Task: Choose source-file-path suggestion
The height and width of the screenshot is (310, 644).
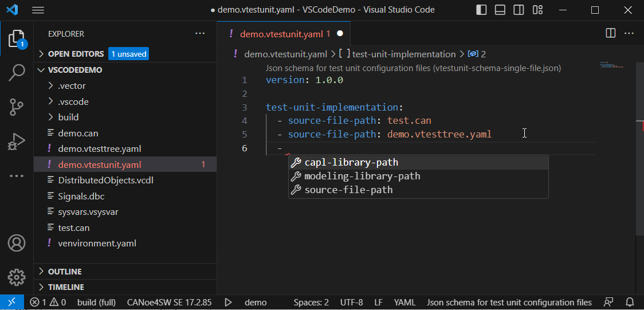Action: pyautogui.click(x=418, y=190)
